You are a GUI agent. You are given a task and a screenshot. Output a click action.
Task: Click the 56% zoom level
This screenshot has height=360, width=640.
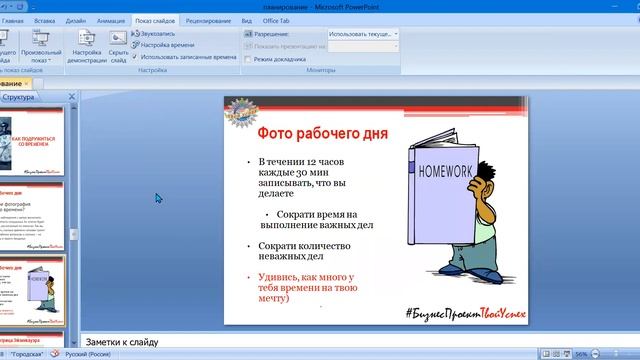coord(581,354)
